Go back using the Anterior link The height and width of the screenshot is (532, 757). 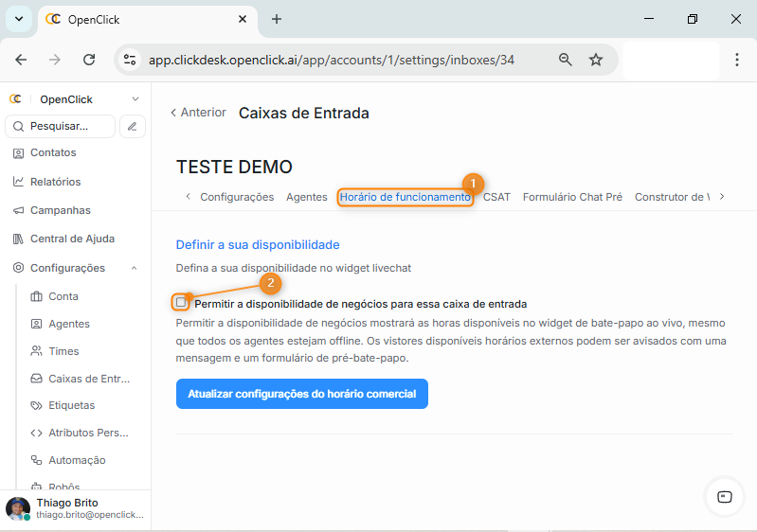point(198,113)
